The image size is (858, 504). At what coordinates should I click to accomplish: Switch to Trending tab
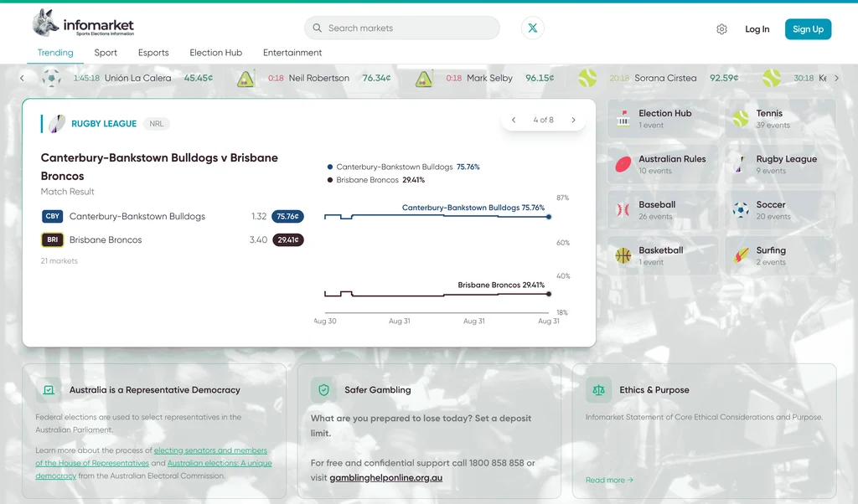pos(55,53)
